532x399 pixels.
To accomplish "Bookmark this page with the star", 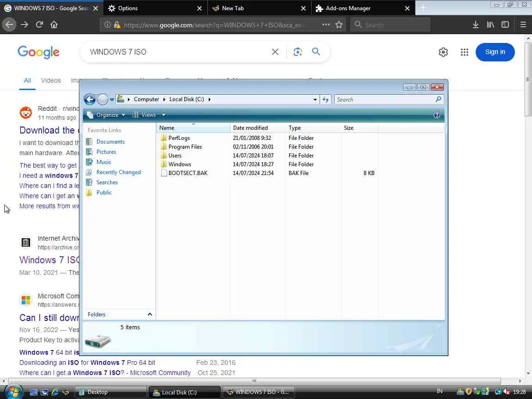I will point(339,24).
